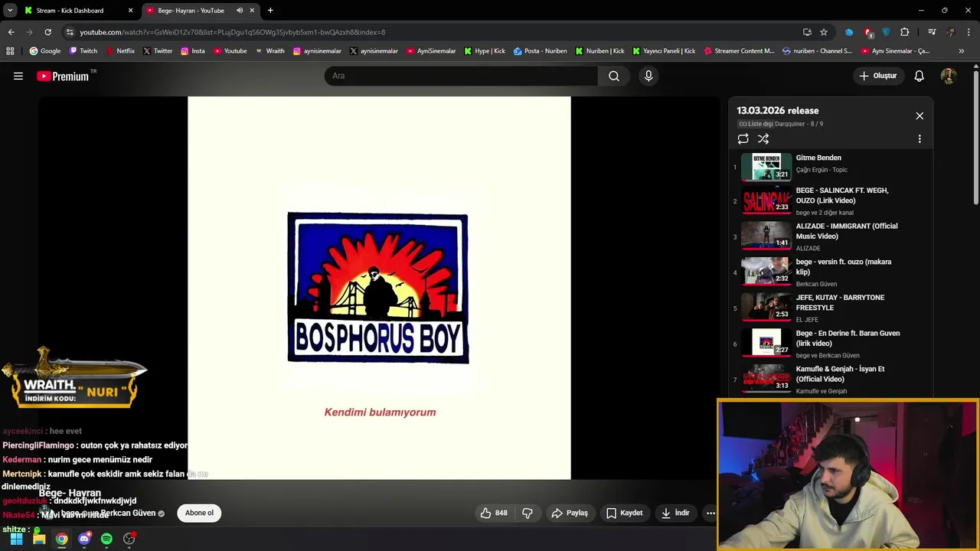Open the YouTube guide hamburger menu
The width and height of the screenshot is (980, 551).
point(18,76)
